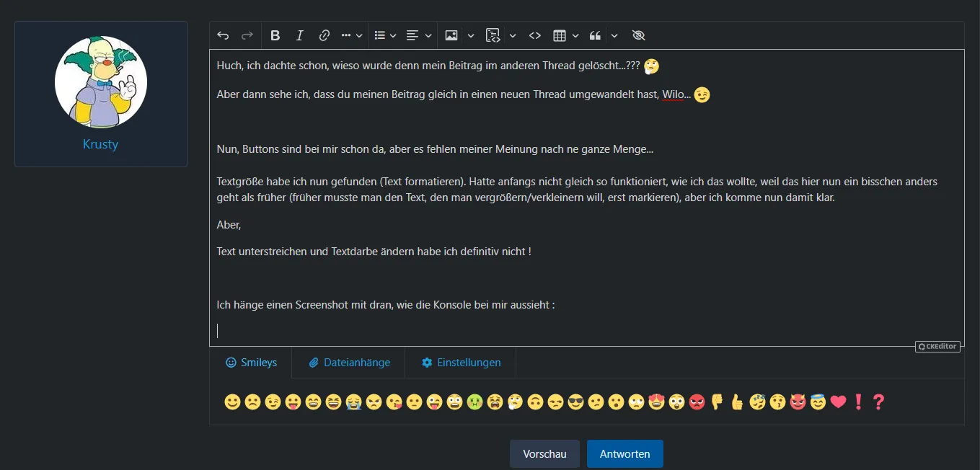
Task: Open the Einstellungen tab
Action: tap(461, 363)
